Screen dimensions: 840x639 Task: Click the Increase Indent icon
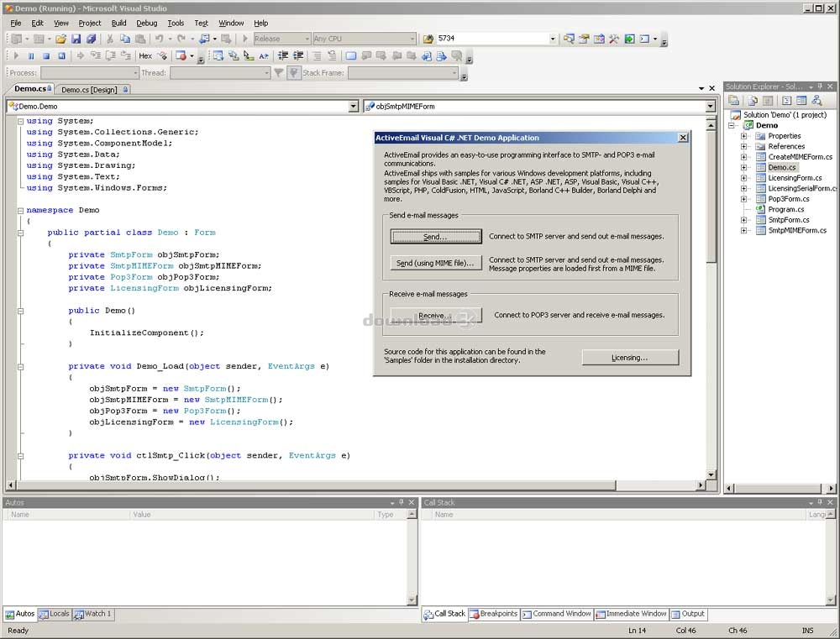click(298, 55)
